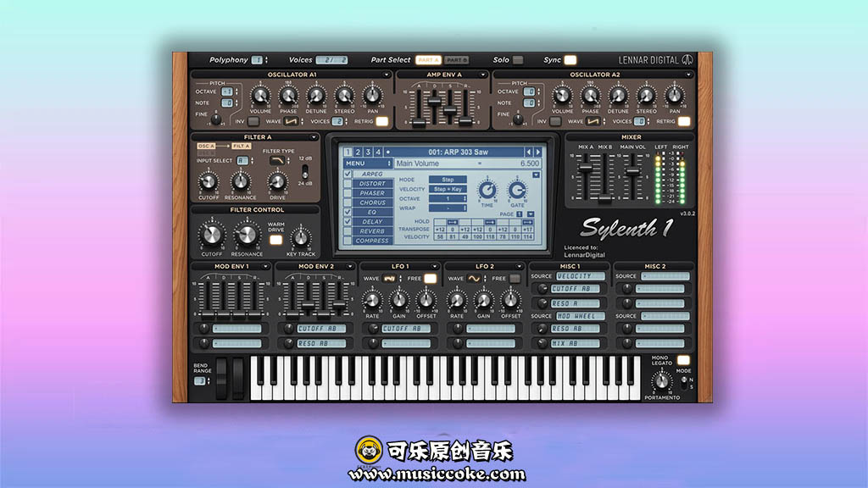The width and height of the screenshot is (868, 488).
Task: Toggle the Sync button
Action: tap(570, 60)
